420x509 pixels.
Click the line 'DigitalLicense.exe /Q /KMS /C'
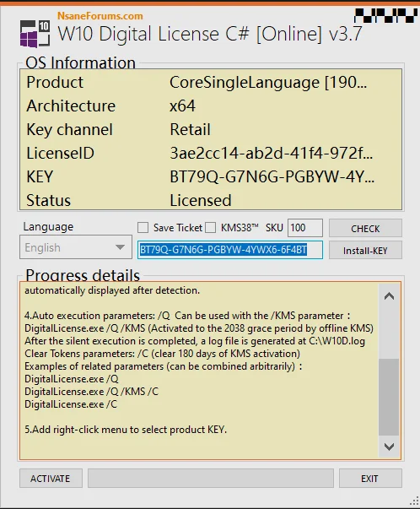pos(91,392)
